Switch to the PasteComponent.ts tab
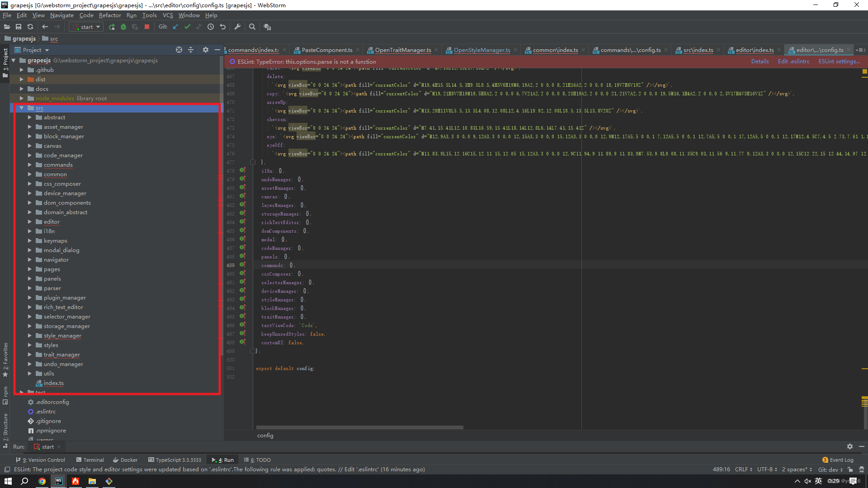868x488 pixels. click(326, 50)
